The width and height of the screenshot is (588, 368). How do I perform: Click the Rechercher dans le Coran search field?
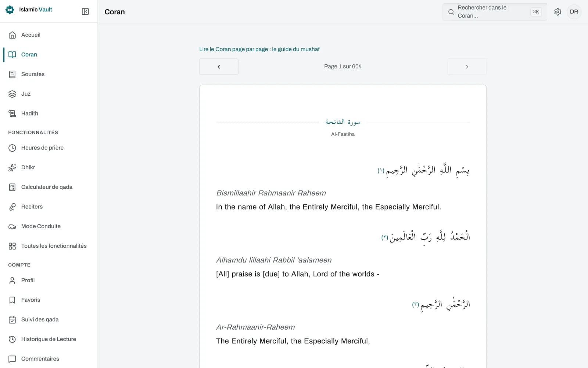(x=495, y=12)
